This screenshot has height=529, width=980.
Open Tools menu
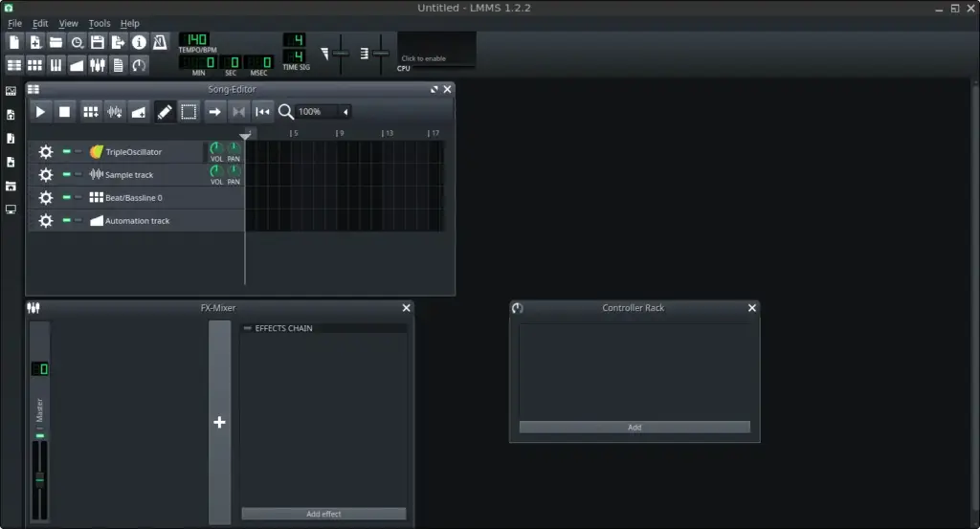pyautogui.click(x=100, y=23)
